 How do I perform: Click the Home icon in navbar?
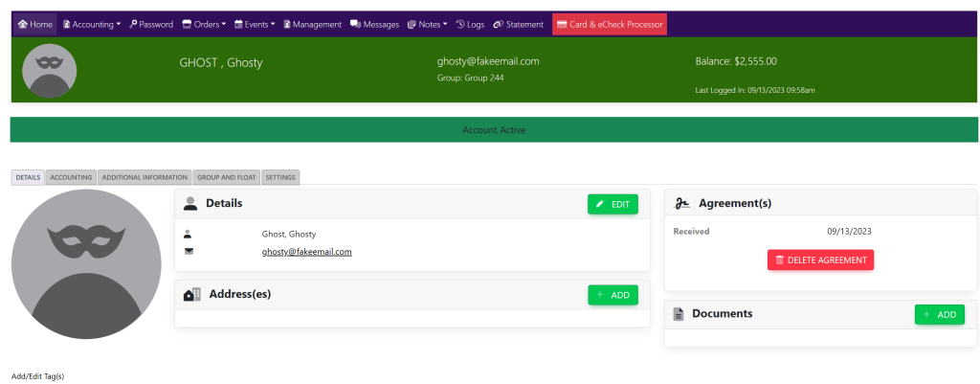pos(22,24)
